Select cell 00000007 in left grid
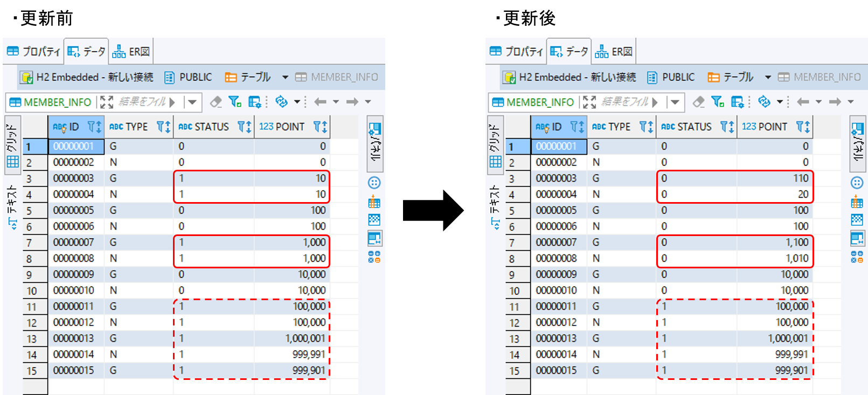Screen dimensions: 868x395 pos(76,242)
